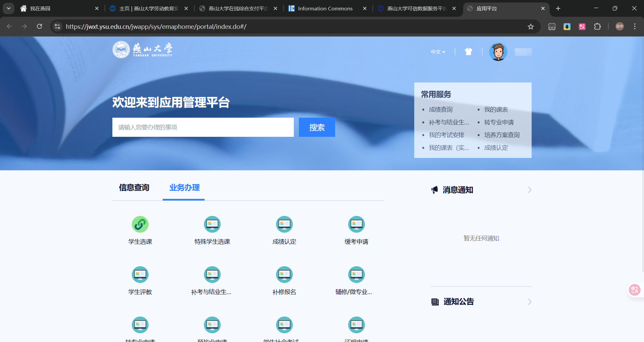Click the 搜索 search button
This screenshot has width=644, height=342.
click(x=317, y=127)
